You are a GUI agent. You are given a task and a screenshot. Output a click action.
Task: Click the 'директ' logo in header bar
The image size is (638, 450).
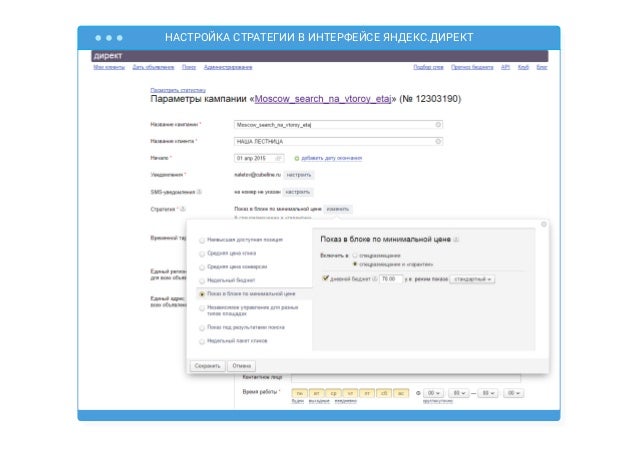pos(108,56)
